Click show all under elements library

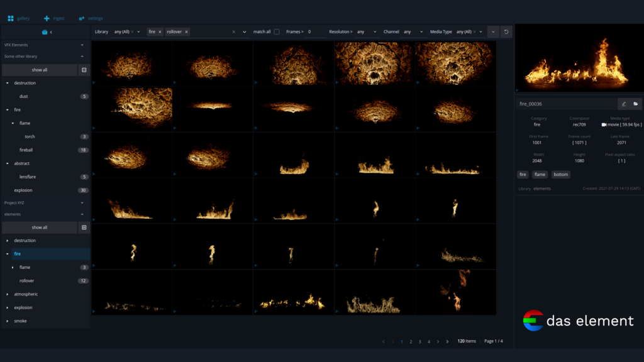pos(40,228)
